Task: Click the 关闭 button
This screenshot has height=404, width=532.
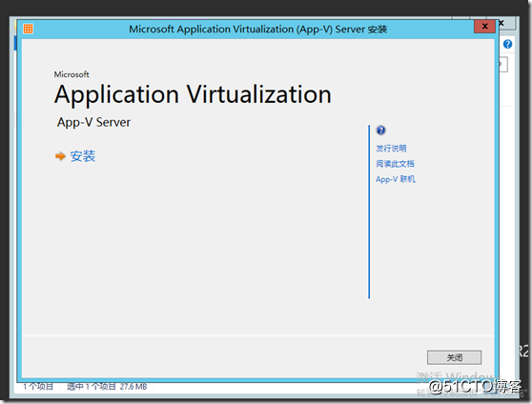Action: coord(454,357)
